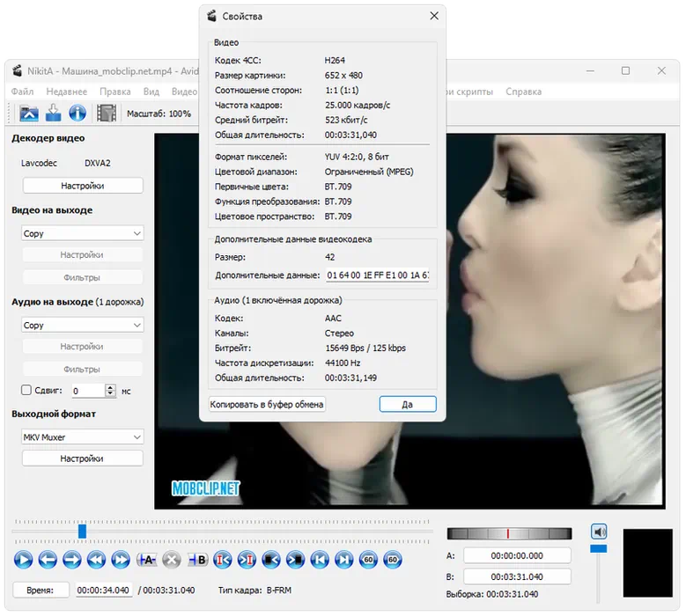The width and height of the screenshot is (686, 616).
Task: Open the MKV Muxer output format dropdown
Action: pos(82,437)
